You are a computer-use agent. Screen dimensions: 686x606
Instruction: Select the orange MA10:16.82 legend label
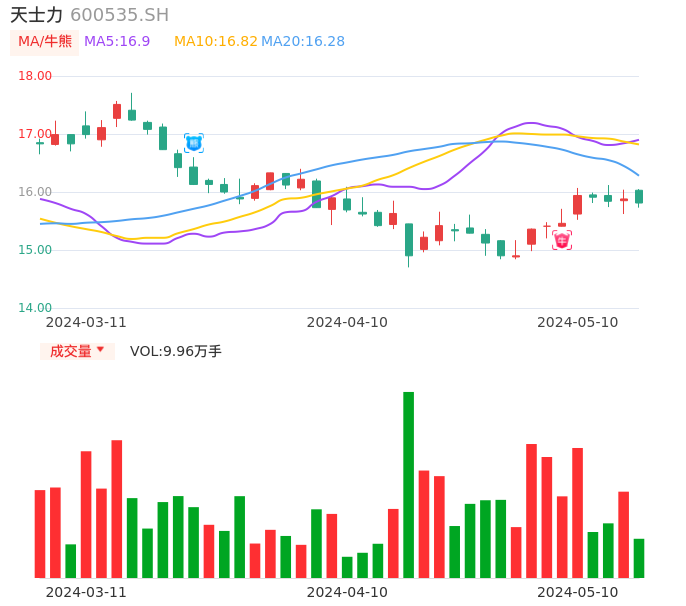pos(215,42)
